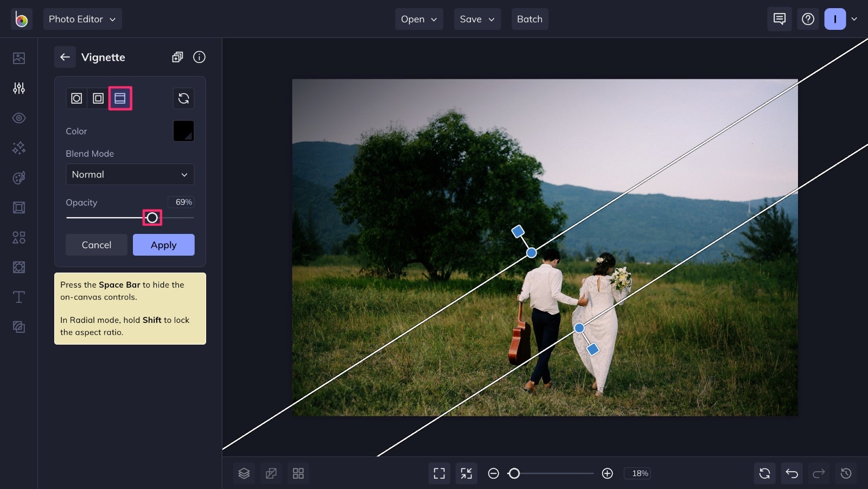The height and width of the screenshot is (489, 868).
Task: Open the Adjust panel in the sidebar
Action: pos(18,88)
